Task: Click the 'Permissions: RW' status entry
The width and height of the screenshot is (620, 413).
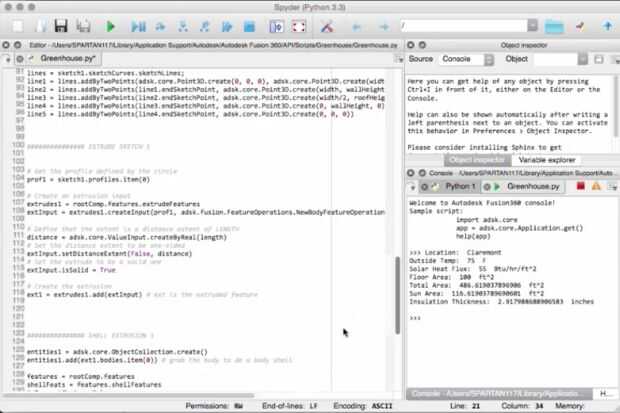Action: coord(214,406)
